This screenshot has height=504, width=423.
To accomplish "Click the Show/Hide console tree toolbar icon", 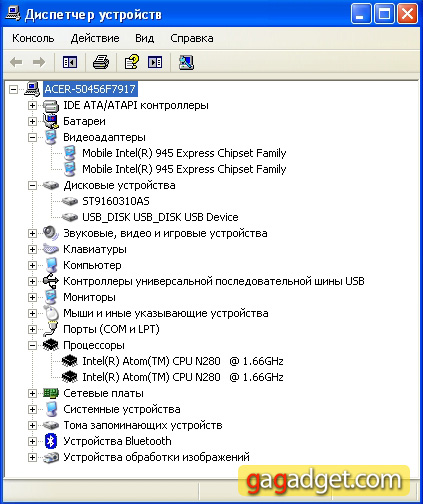I will (x=70, y=62).
